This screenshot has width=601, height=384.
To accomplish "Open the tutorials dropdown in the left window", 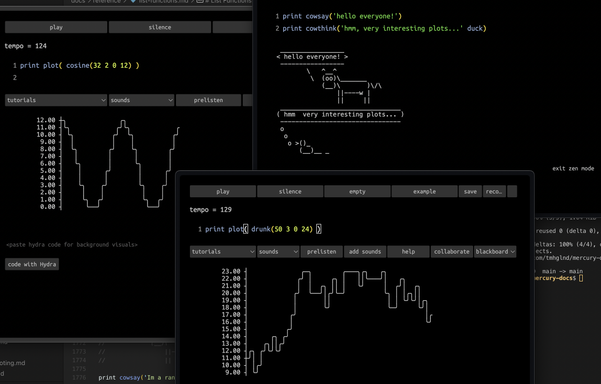I will pos(56,100).
